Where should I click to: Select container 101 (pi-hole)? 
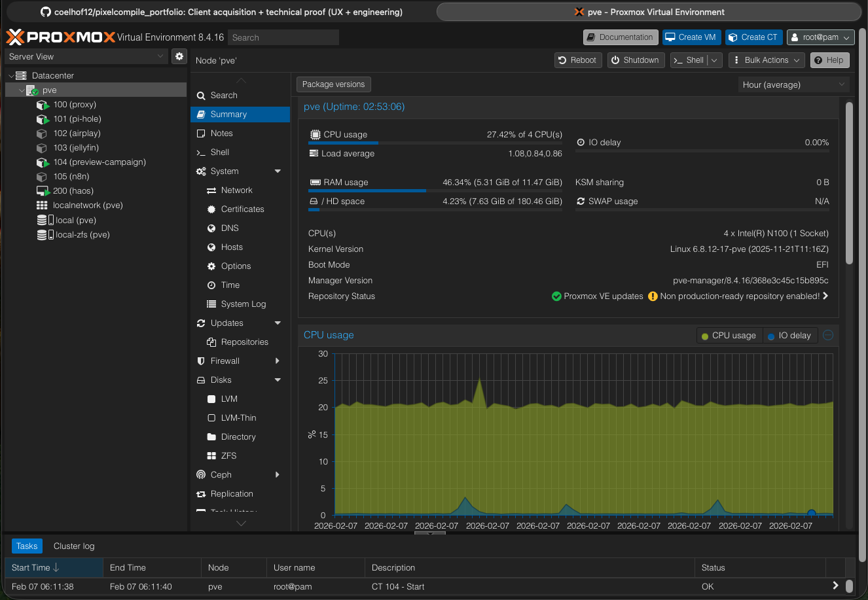(77, 119)
